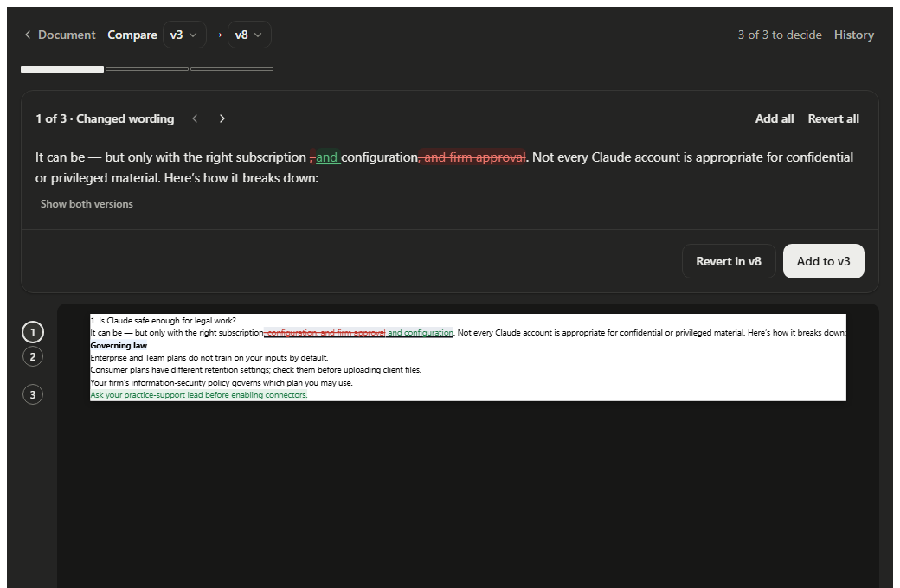The width and height of the screenshot is (900, 588).
Task: Click '1 of 3 · Changed wording' heading
Action: pyautogui.click(x=105, y=118)
